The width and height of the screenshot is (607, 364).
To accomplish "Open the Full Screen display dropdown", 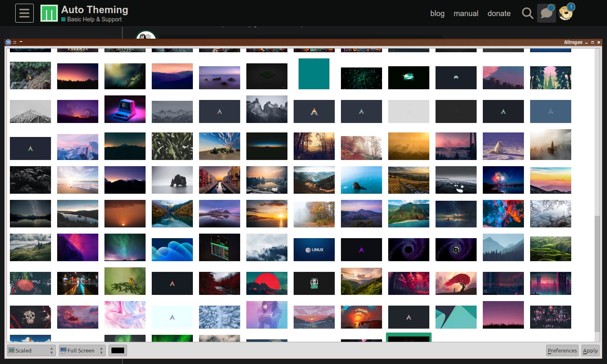I will pos(82,350).
